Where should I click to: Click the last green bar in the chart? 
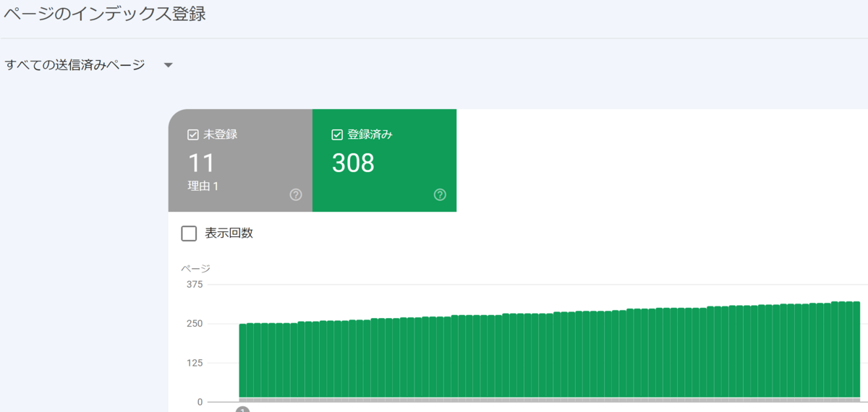856,349
